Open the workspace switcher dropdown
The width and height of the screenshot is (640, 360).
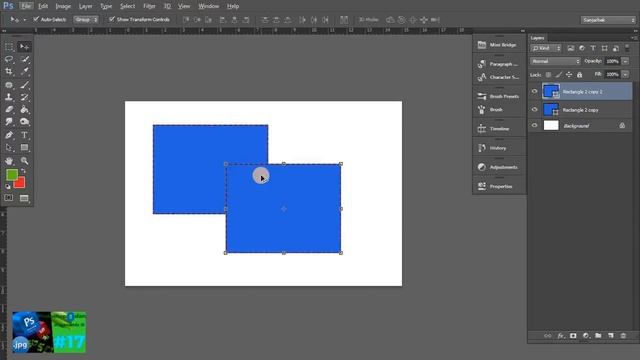pos(608,20)
